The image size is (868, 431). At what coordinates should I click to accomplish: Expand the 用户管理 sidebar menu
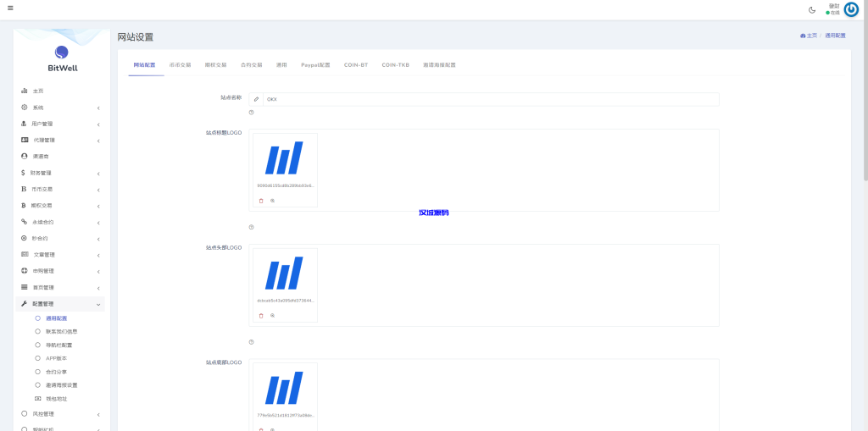coord(59,124)
